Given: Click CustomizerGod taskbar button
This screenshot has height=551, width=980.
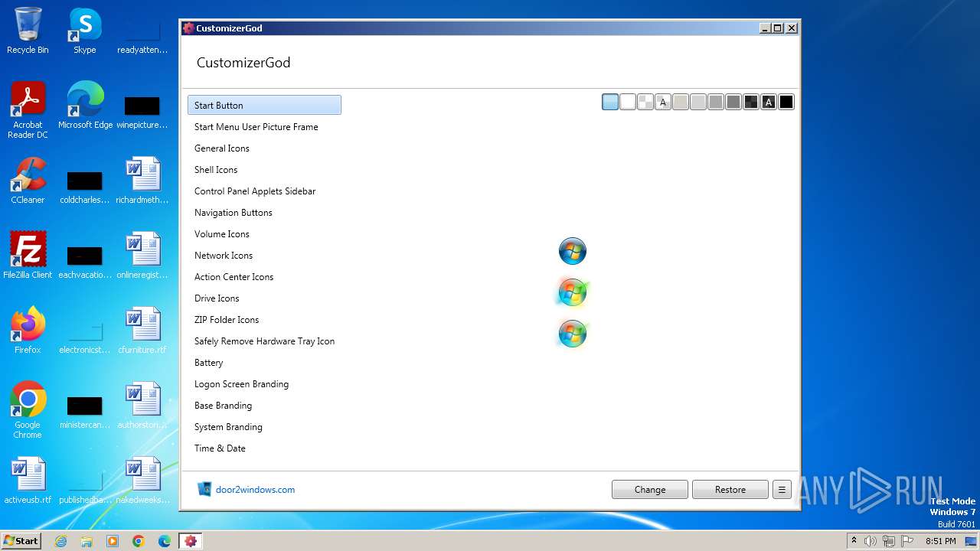Looking at the screenshot, I should coord(191,541).
